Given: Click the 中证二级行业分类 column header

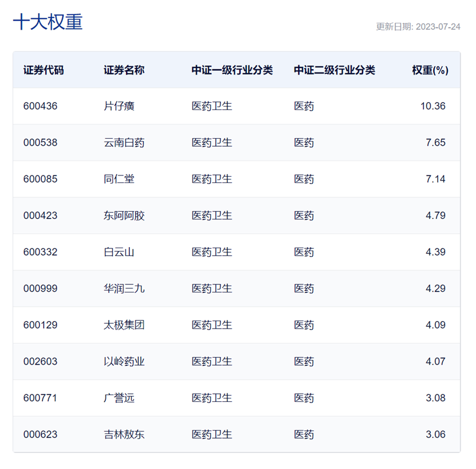Looking at the screenshot, I should click(335, 70).
